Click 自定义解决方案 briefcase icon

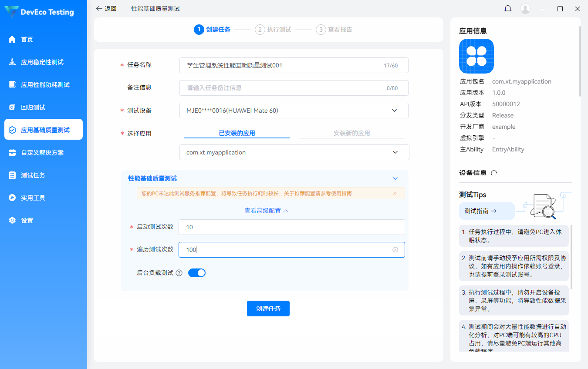point(12,153)
